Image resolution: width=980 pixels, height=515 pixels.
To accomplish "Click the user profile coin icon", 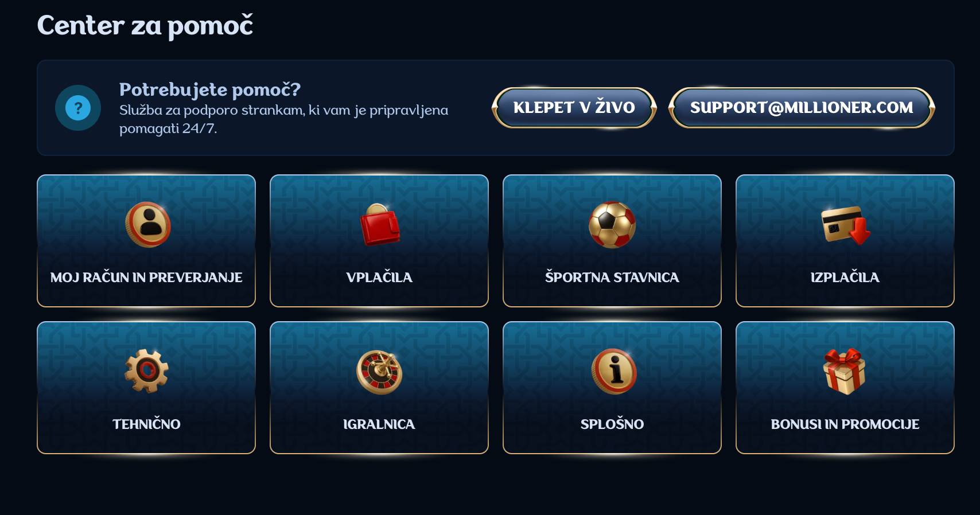I will click(x=147, y=224).
